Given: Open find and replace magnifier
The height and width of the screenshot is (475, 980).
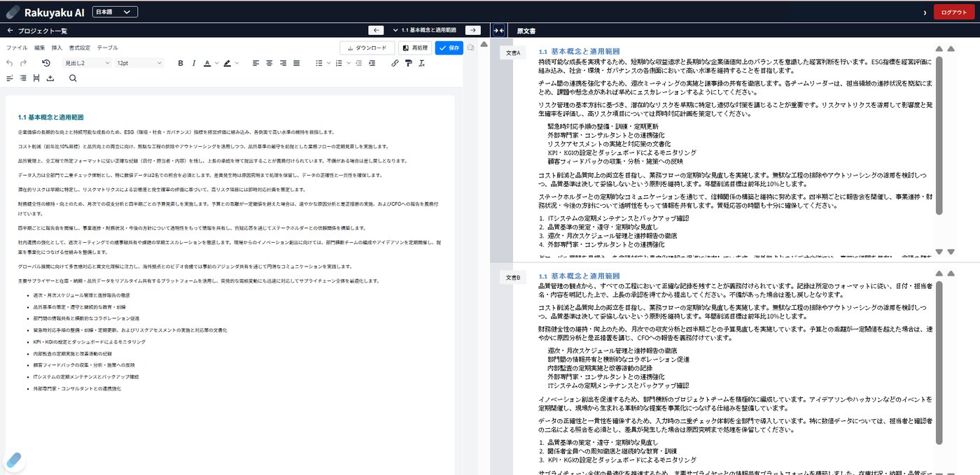Looking at the screenshot, I should (73, 78).
